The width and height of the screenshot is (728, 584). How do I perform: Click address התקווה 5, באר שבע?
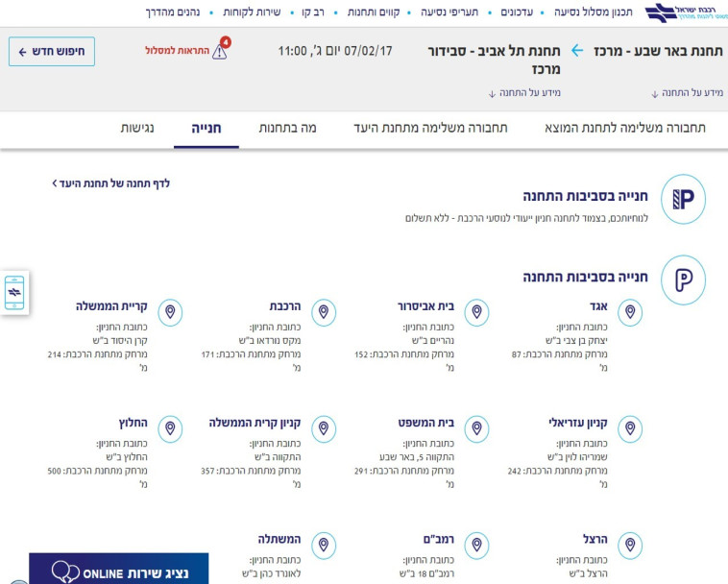(x=417, y=457)
